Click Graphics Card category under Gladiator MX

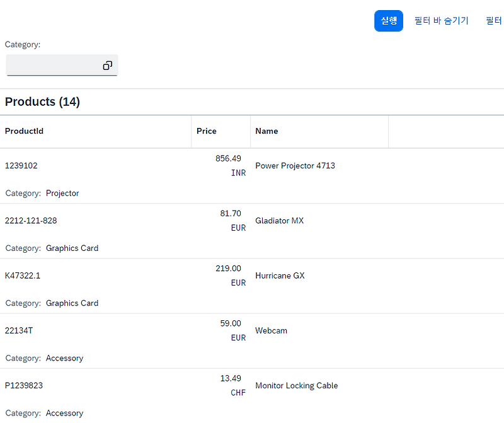click(72, 248)
